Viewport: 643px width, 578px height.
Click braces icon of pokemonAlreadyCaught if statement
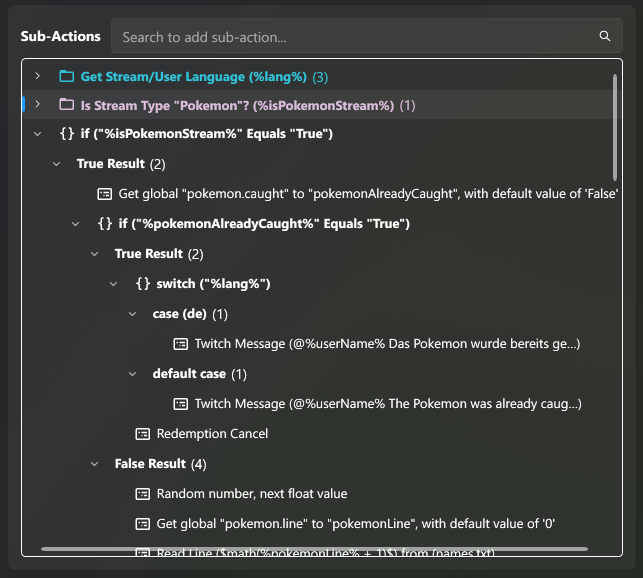(105, 224)
